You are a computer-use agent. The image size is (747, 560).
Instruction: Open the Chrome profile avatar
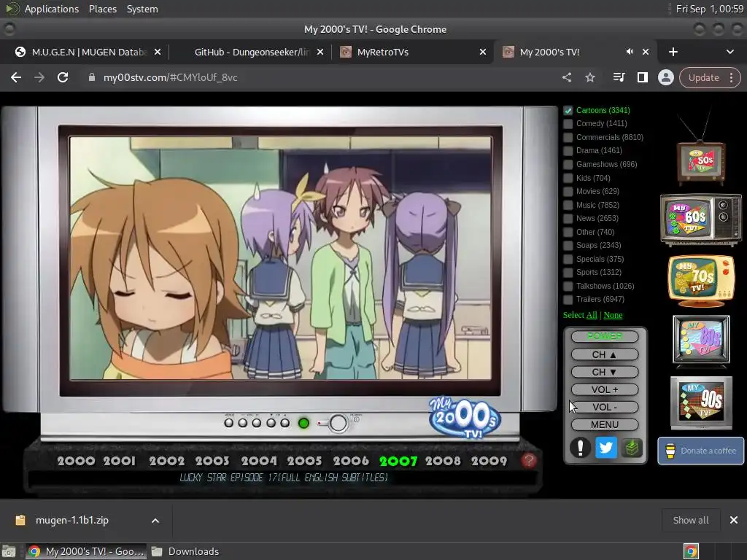pyautogui.click(x=665, y=77)
